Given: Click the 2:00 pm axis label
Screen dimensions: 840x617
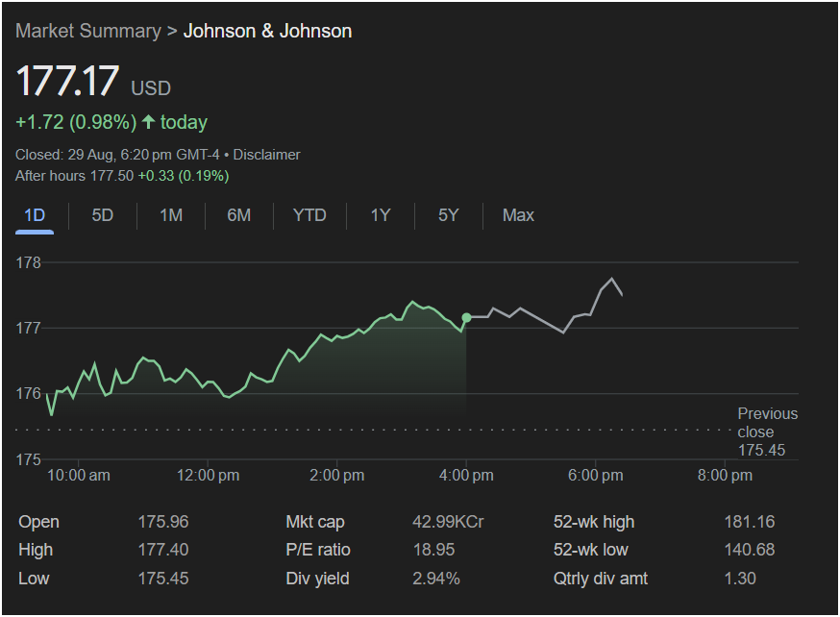Looking at the screenshot, I should (337, 475).
